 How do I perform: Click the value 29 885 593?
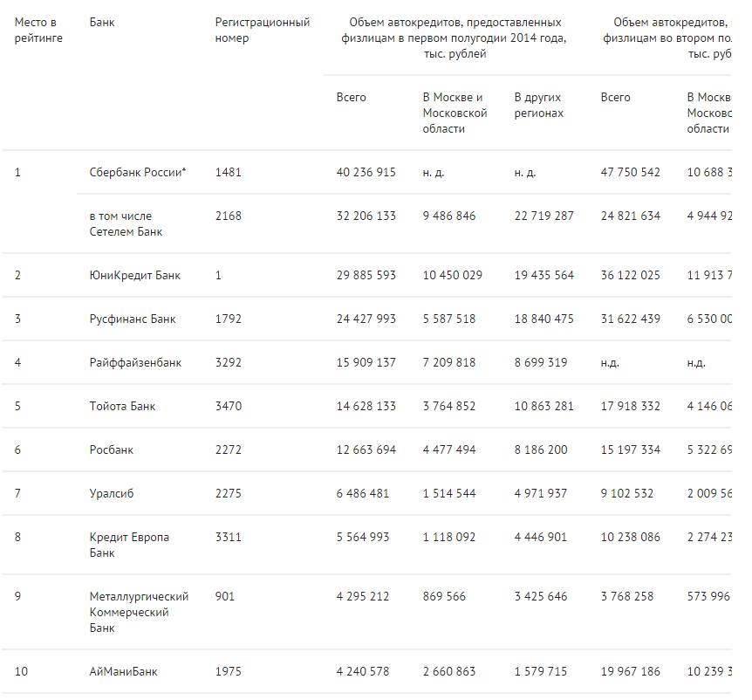point(366,276)
